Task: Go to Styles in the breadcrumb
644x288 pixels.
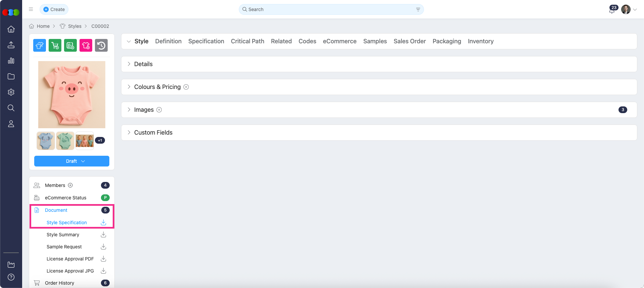Action: point(74,26)
